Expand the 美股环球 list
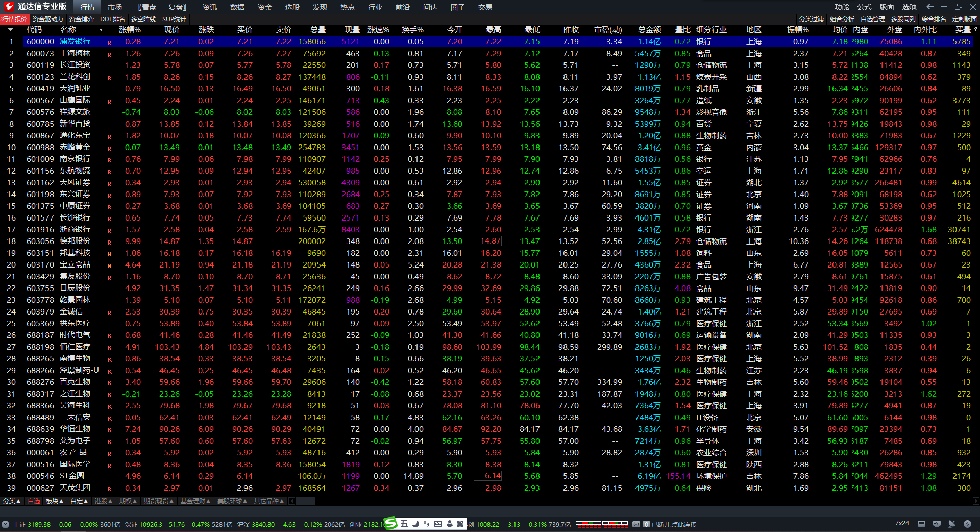This screenshot has width=980, height=532. (232, 501)
